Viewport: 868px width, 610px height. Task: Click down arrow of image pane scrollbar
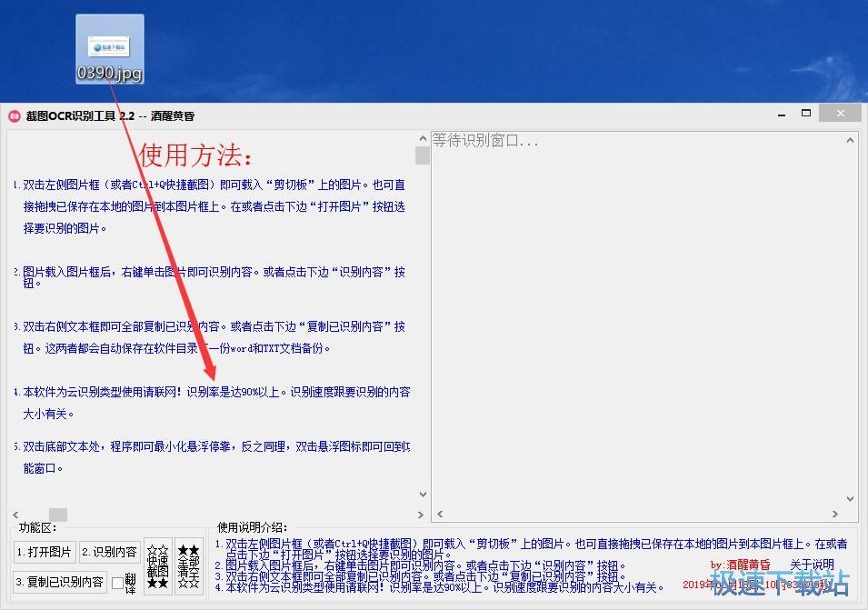(422, 494)
